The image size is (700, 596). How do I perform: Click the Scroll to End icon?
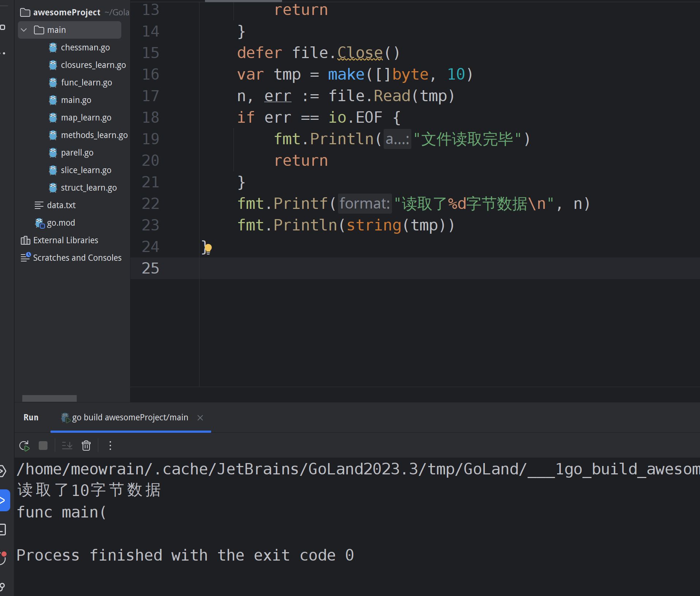click(67, 446)
